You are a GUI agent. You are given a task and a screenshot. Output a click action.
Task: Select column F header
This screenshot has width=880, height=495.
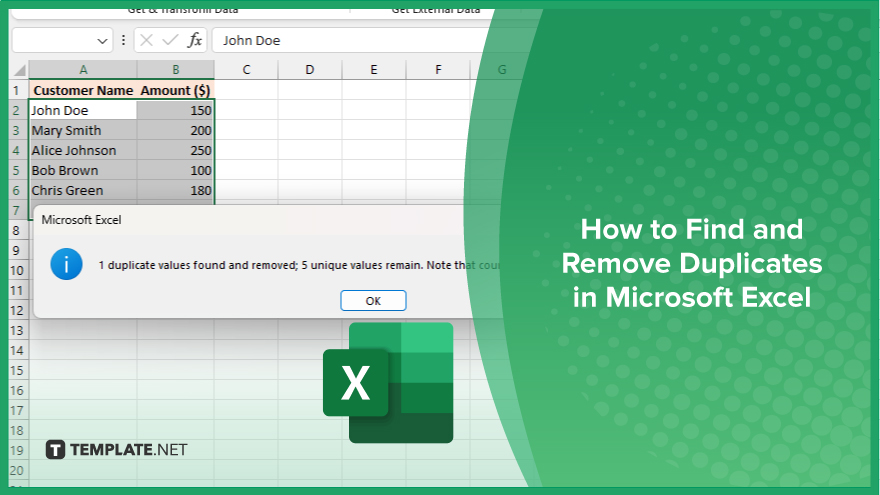438,70
